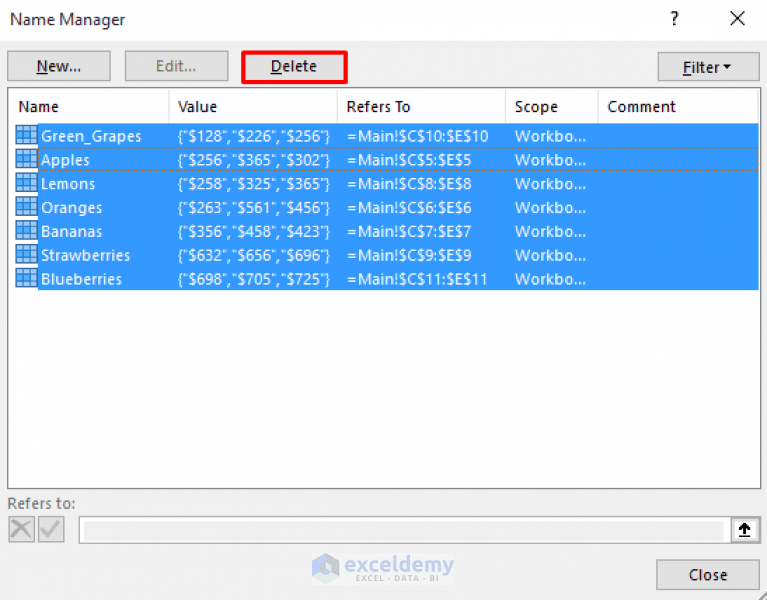Close the Name Manager with Close button

click(707, 575)
